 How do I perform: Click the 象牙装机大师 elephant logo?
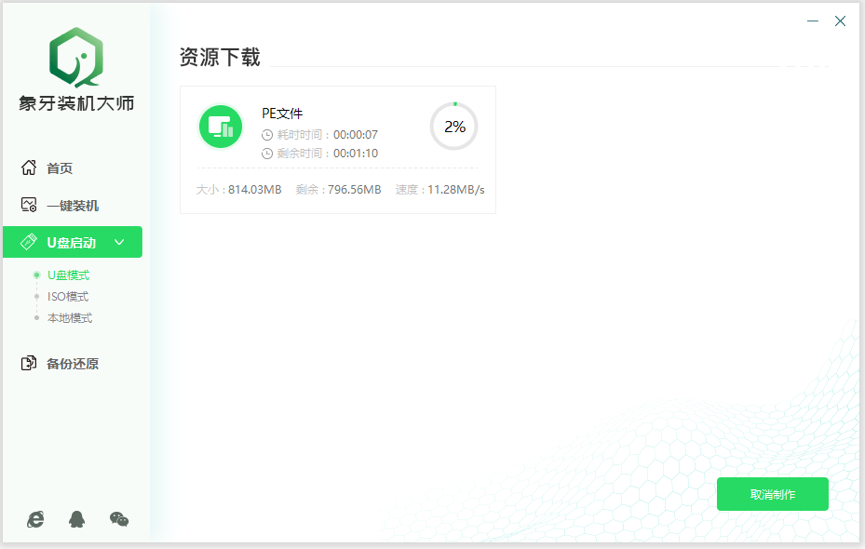point(76,58)
